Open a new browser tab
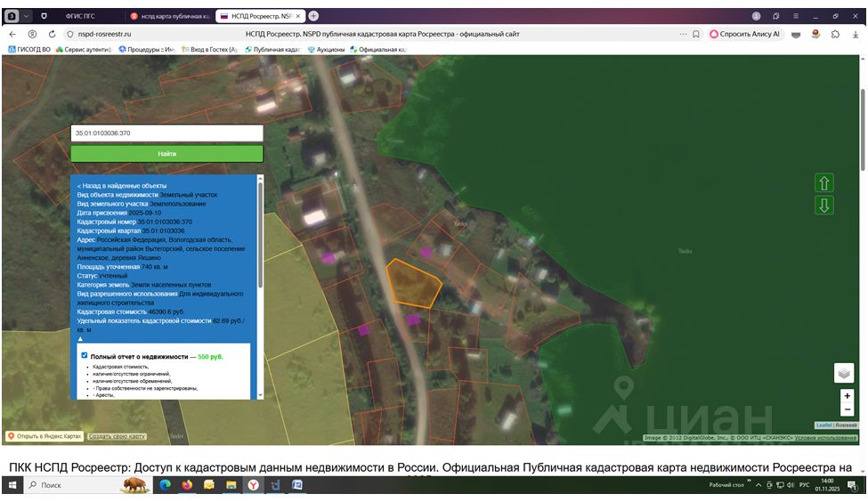This screenshot has height=502, width=868. click(313, 16)
